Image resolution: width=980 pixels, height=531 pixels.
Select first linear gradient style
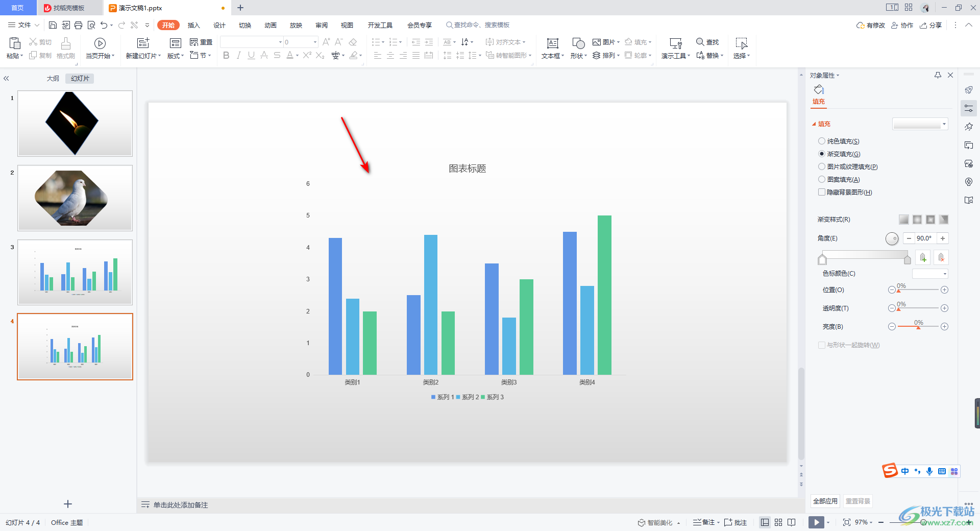click(x=904, y=220)
